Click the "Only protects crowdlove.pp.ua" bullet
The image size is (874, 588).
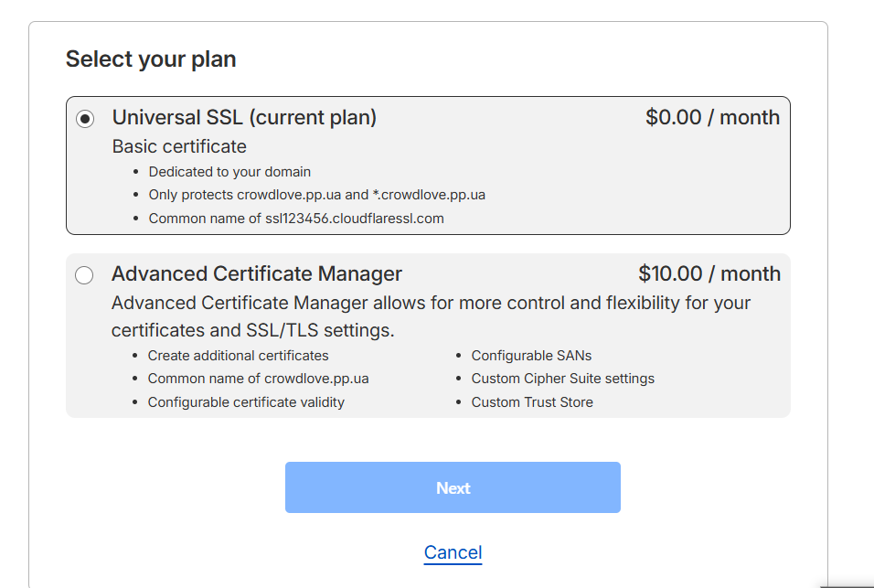click(316, 195)
